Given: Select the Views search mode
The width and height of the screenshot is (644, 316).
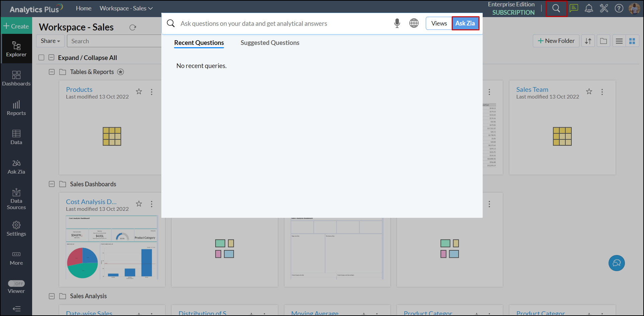Looking at the screenshot, I should pos(439,23).
